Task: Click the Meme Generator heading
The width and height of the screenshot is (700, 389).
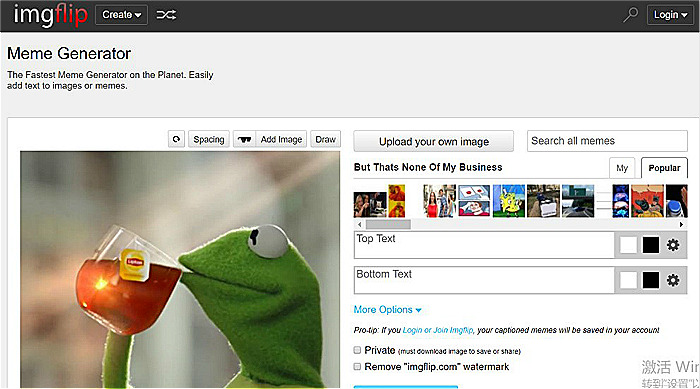Action: (69, 54)
